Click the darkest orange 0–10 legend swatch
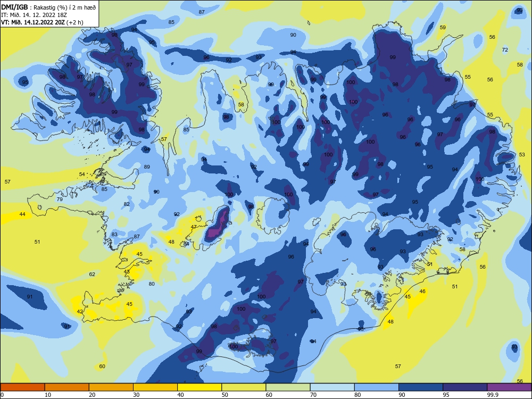The height and width of the screenshot is (399, 532). 22,387
